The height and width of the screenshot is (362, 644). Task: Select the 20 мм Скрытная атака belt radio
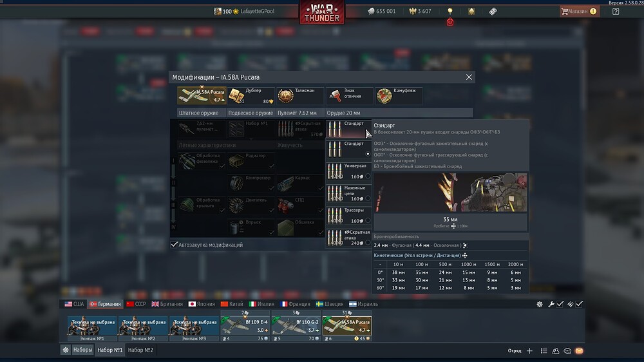click(x=368, y=242)
